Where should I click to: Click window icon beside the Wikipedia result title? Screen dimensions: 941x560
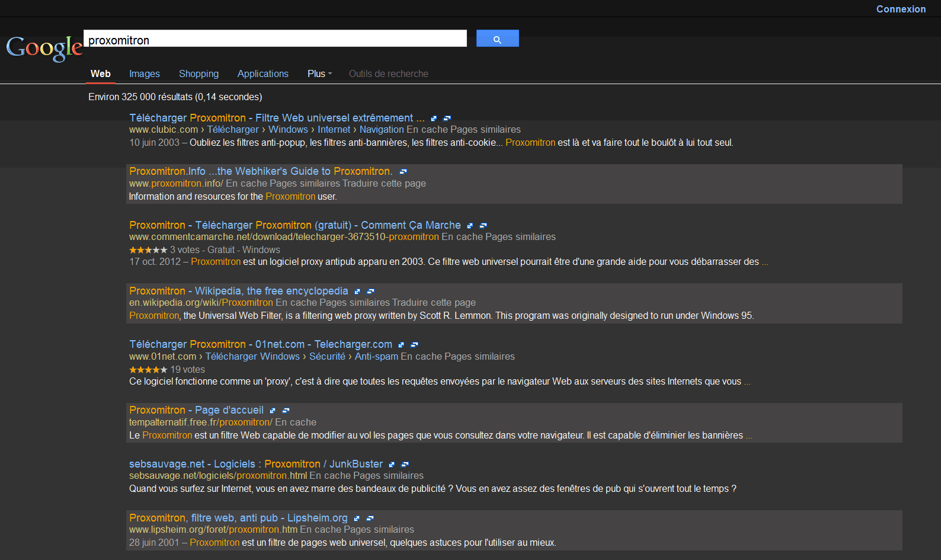pos(370,292)
